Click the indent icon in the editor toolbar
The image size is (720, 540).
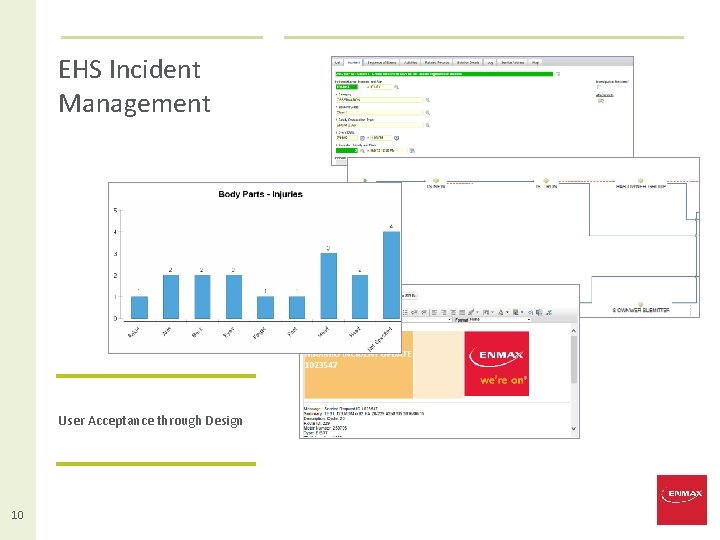tap(424, 312)
